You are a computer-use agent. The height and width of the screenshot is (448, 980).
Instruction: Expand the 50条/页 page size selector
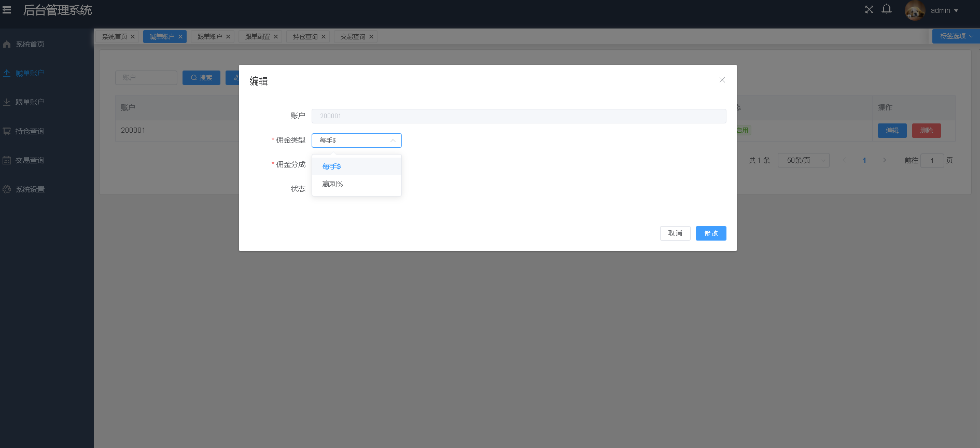point(803,160)
